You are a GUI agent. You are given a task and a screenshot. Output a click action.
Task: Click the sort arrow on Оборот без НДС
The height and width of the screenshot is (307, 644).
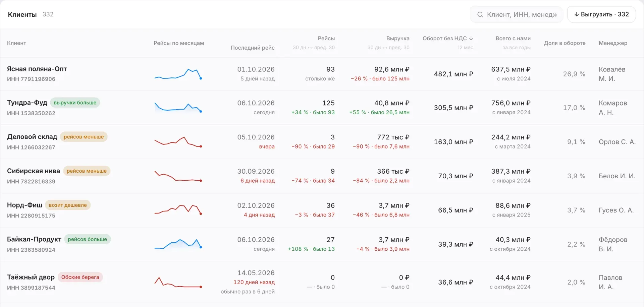point(471,38)
